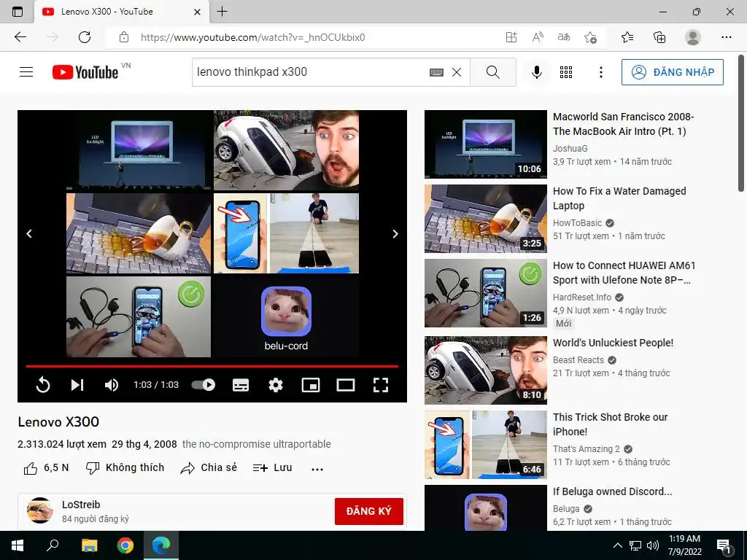
Task: Enable miniplayer mode
Action: coord(311,385)
